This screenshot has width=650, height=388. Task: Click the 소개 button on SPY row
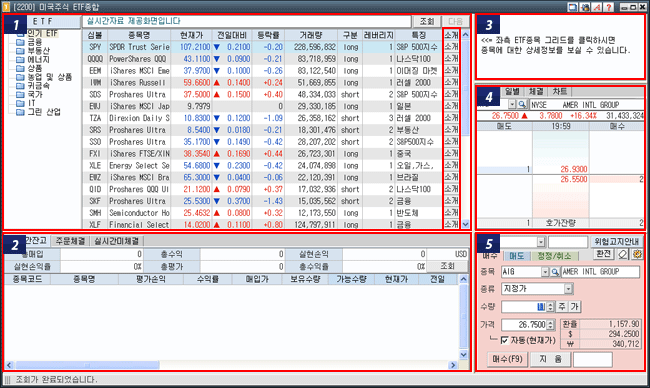click(451, 47)
